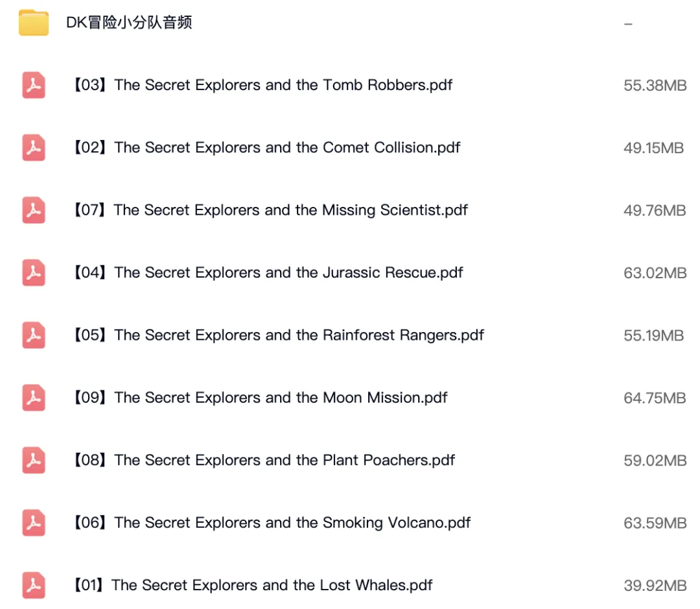Click the PDF icon for Moon Mission file
The height and width of the screenshot is (609, 700).
point(34,398)
